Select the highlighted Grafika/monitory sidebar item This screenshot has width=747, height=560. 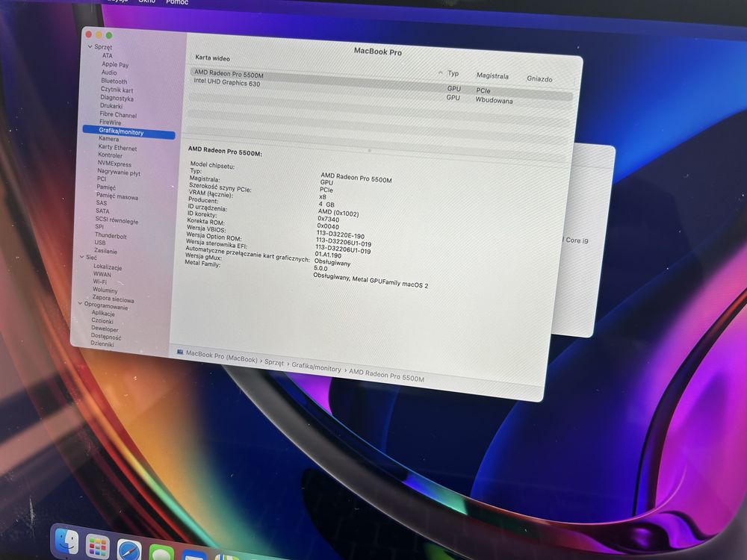(x=128, y=131)
